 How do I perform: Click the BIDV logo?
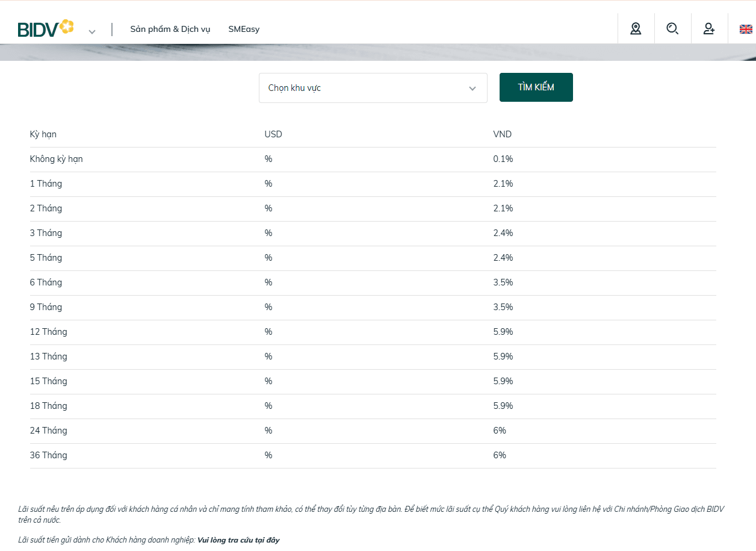(46, 28)
